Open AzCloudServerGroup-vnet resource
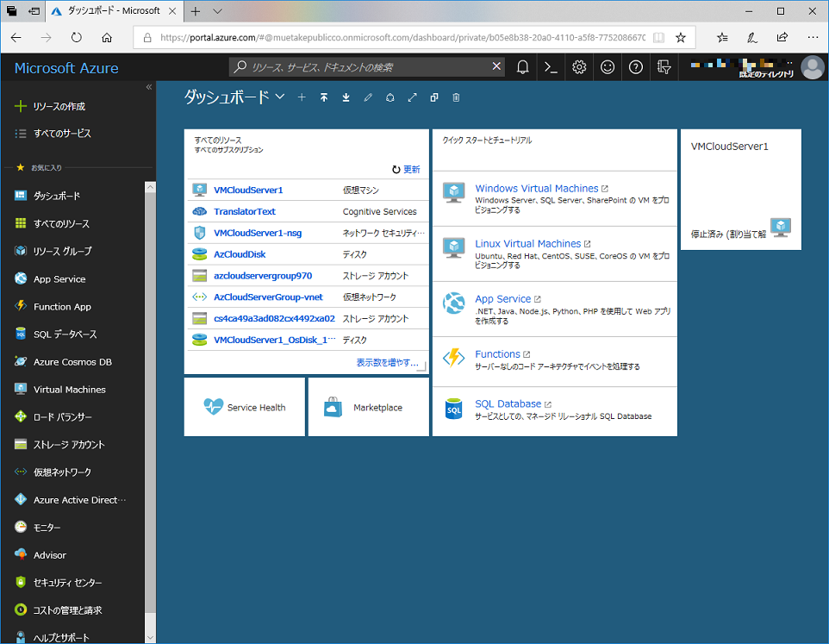 pyautogui.click(x=268, y=297)
